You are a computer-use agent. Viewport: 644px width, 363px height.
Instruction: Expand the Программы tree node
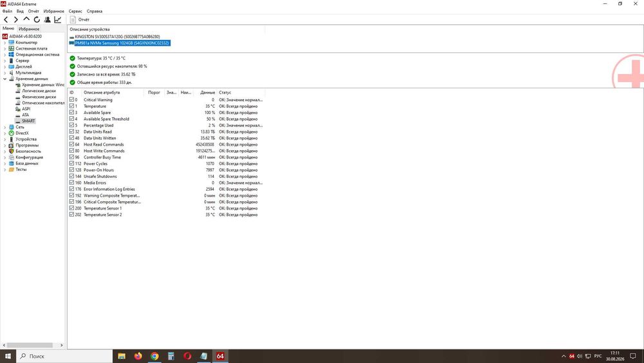pos(5,145)
